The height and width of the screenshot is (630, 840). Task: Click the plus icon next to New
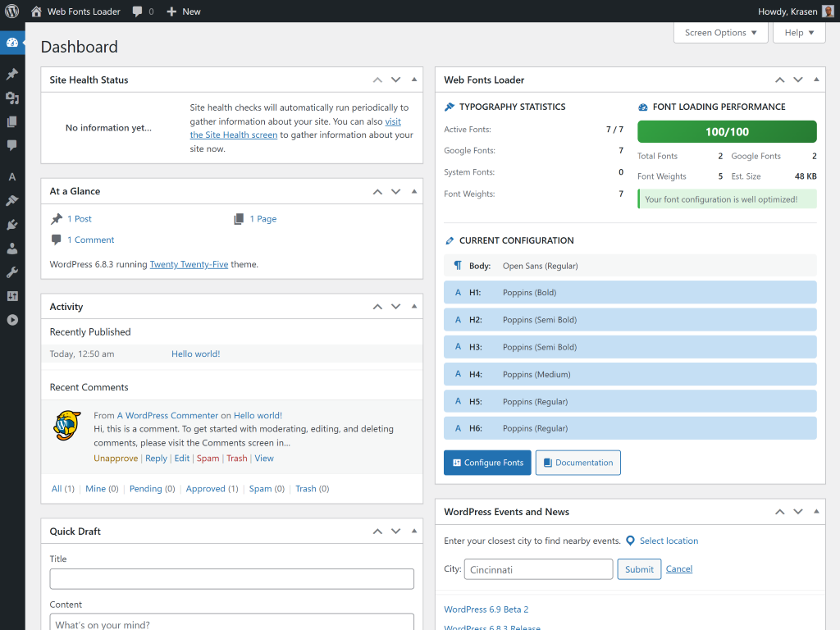pyautogui.click(x=171, y=11)
